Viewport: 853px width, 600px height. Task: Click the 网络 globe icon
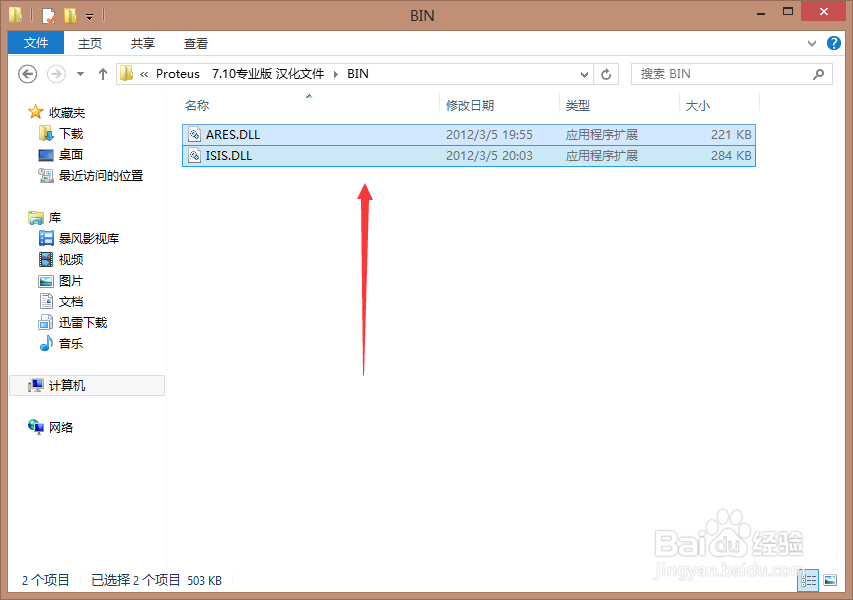[35, 427]
